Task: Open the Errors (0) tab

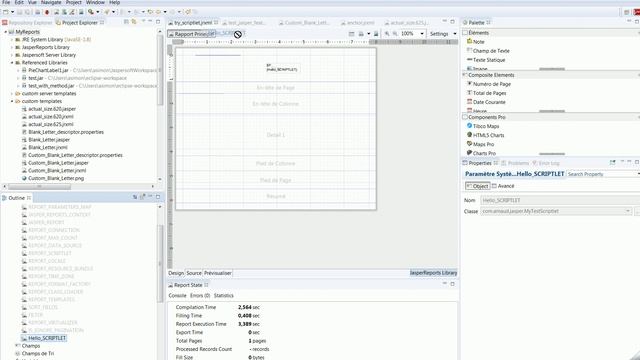Action: pos(200,296)
